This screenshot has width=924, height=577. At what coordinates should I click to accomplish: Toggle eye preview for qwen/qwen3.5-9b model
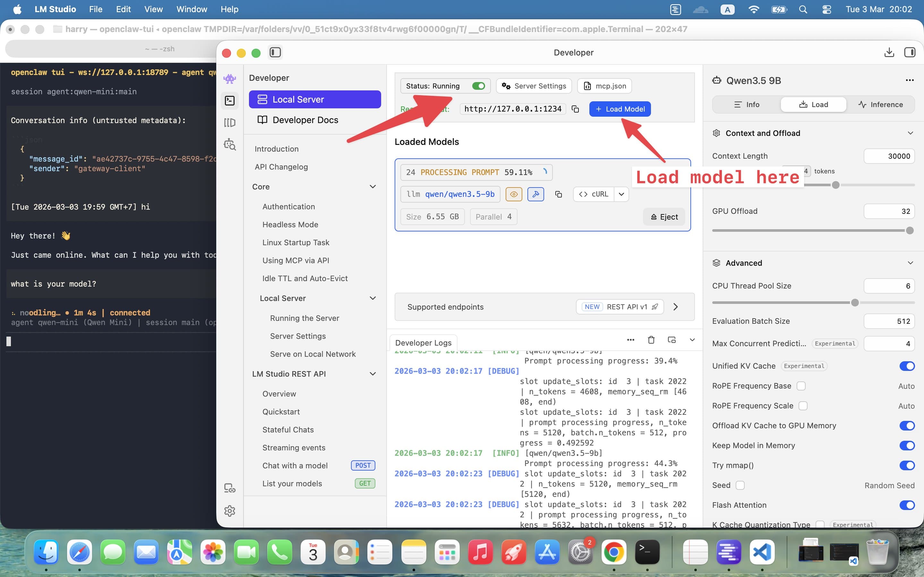[513, 194]
